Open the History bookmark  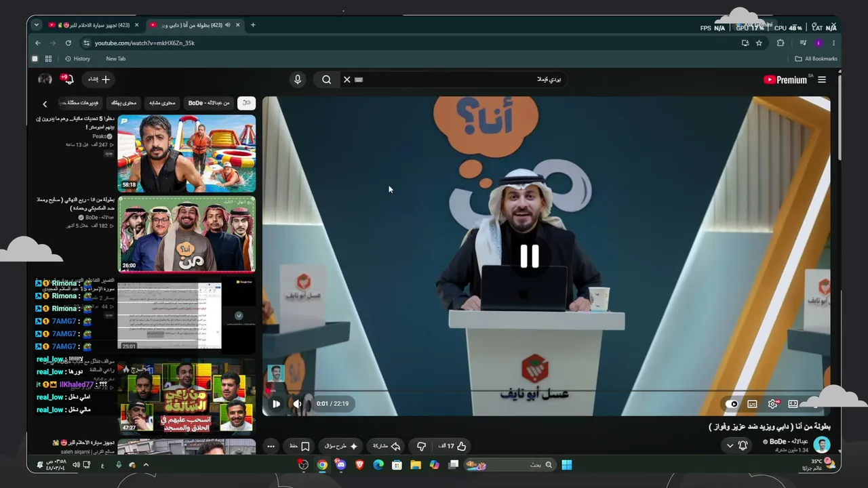[x=77, y=59]
